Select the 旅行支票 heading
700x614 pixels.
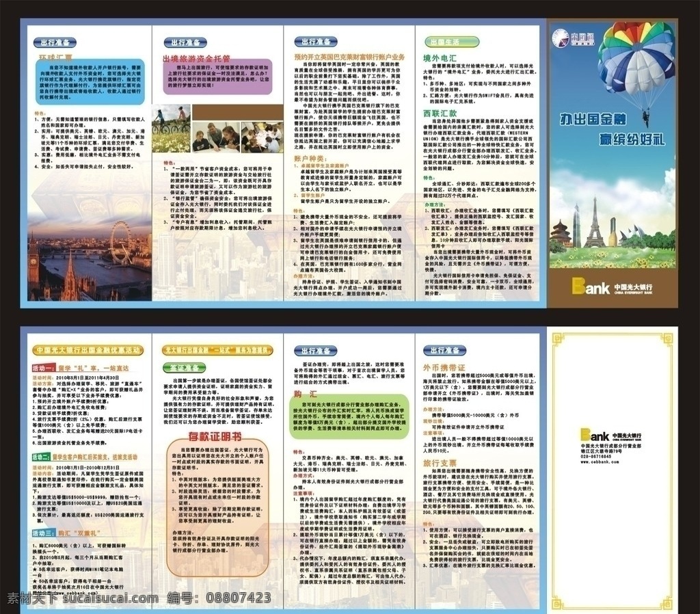click(440, 463)
